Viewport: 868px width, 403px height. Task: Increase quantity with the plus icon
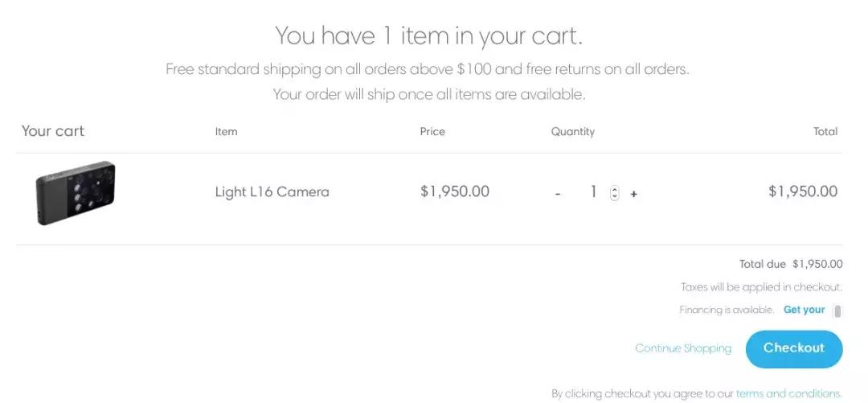pos(633,194)
